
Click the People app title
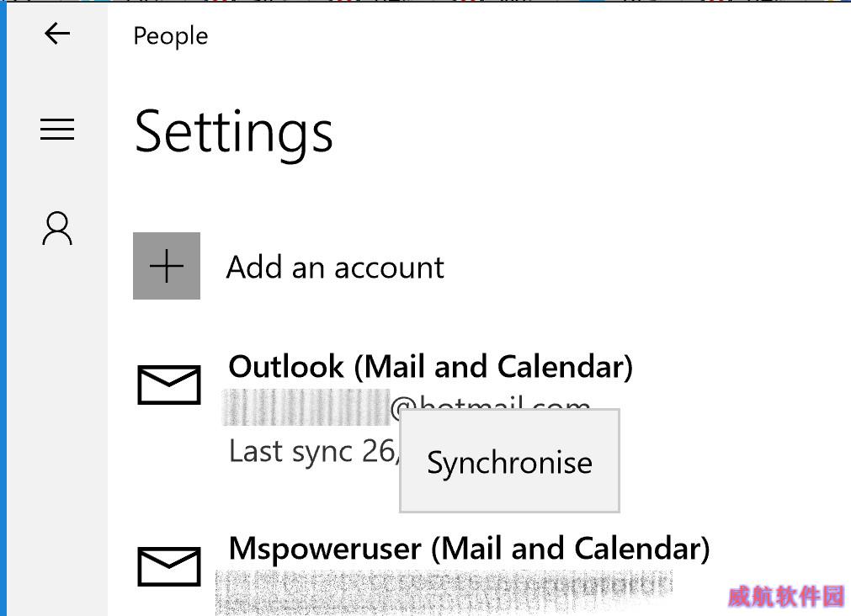tap(170, 36)
